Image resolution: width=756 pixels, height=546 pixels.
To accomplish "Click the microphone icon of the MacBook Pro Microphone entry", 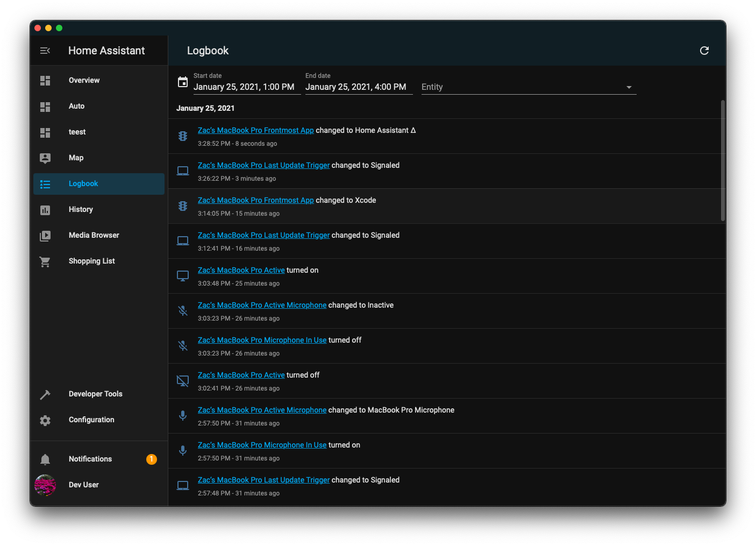I will coord(183,416).
